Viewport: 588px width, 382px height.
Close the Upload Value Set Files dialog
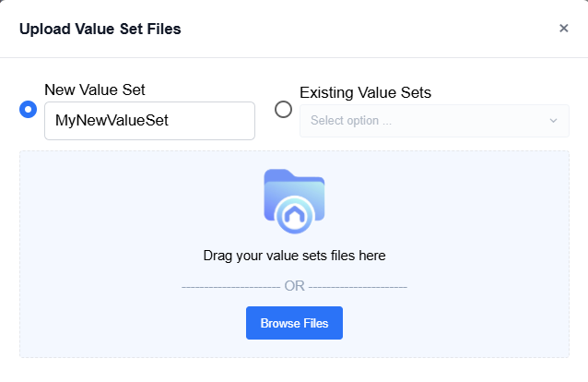click(564, 29)
